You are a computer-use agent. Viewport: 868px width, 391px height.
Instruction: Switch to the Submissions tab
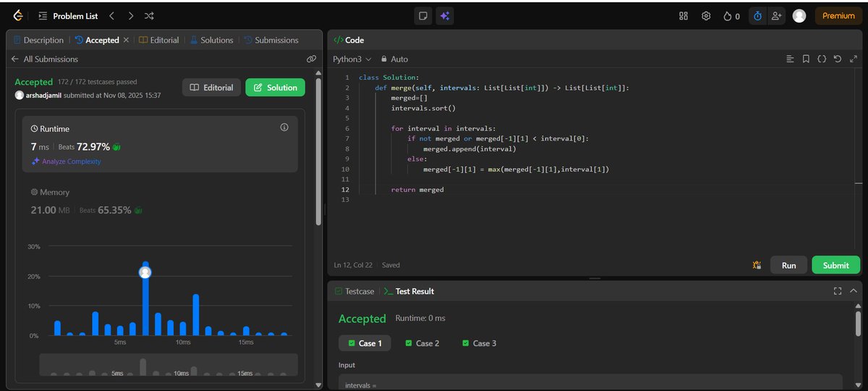271,40
